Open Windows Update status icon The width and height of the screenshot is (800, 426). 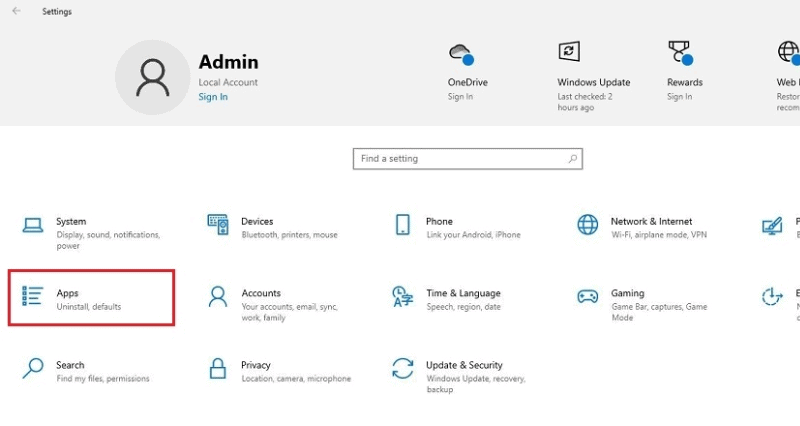pyautogui.click(x=569, y=53)
